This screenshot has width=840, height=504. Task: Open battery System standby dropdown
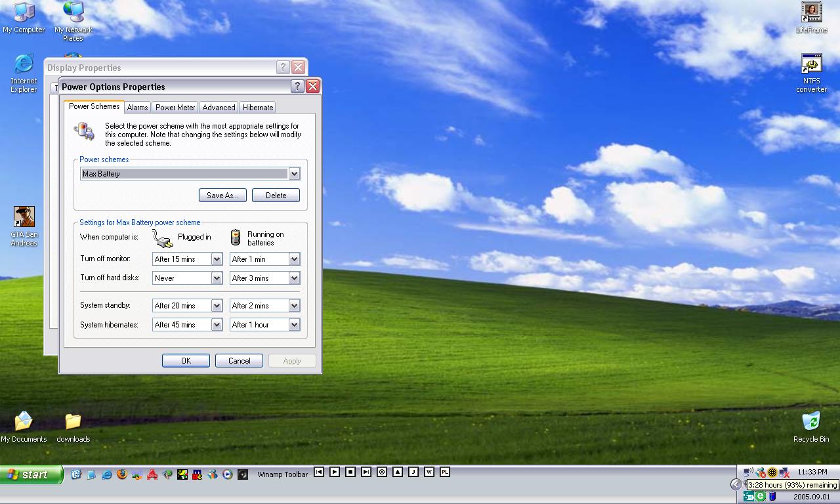(294, 306)
